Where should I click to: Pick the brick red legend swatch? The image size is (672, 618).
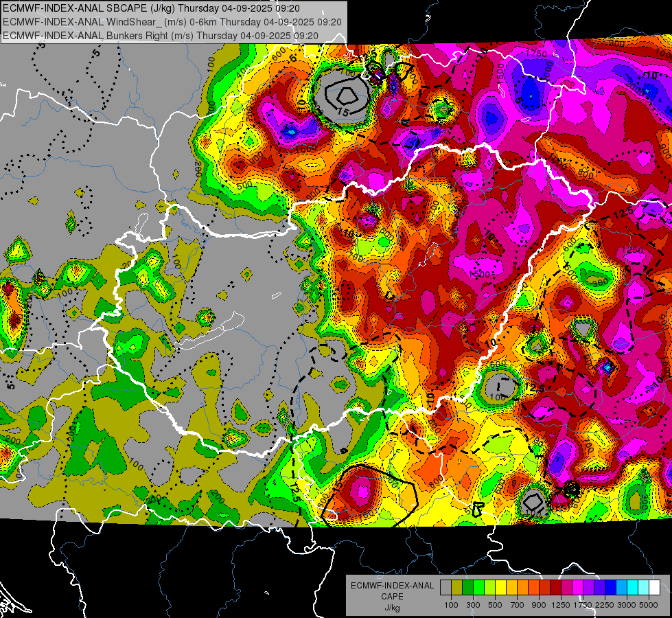tap(545, 588)
